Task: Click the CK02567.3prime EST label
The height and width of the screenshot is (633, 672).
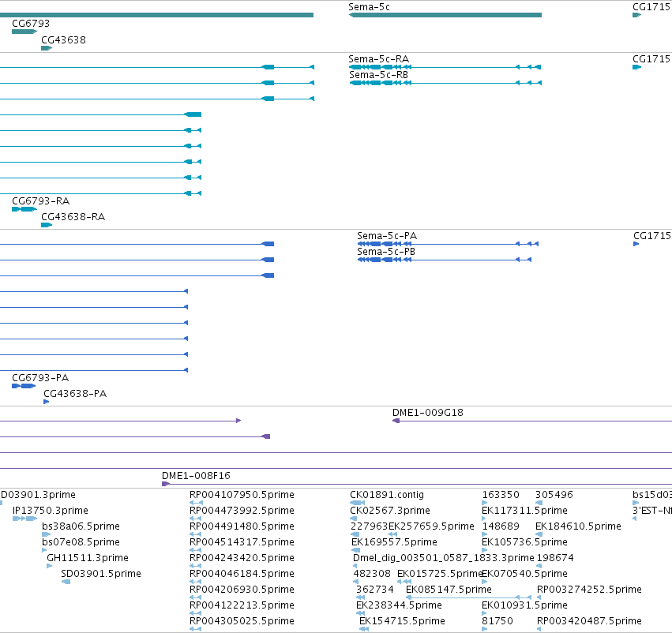Action: coord(390,511)
